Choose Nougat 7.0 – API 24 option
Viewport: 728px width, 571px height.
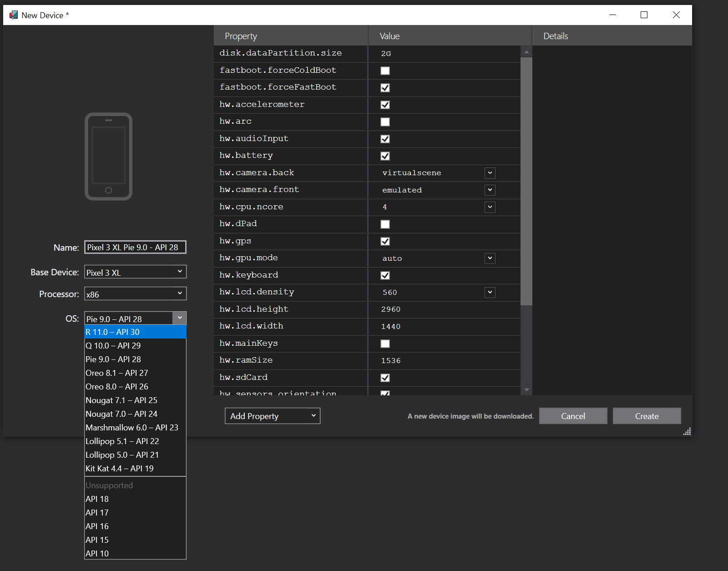coord(135,414)
